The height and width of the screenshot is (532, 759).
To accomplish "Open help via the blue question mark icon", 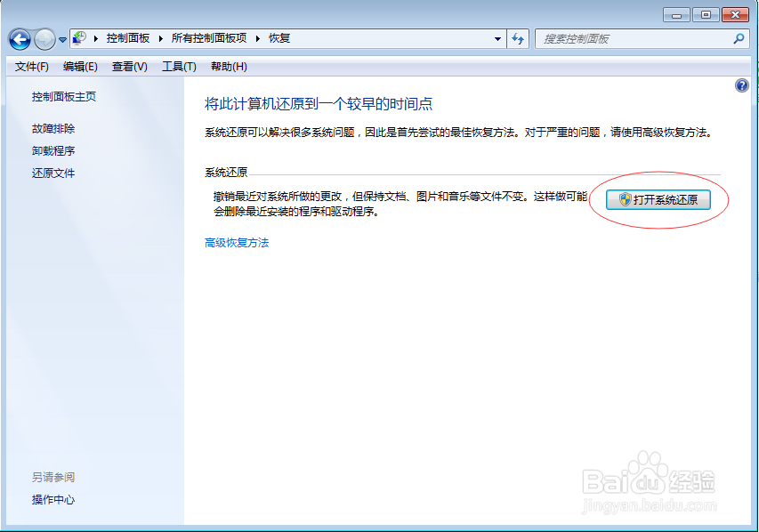I will click(x=741, y=85).
